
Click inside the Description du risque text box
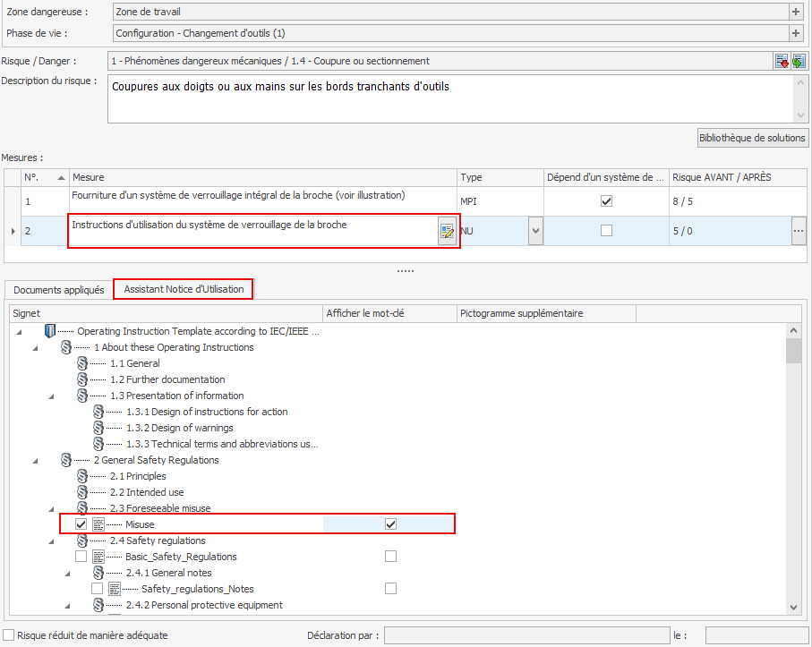448,98
